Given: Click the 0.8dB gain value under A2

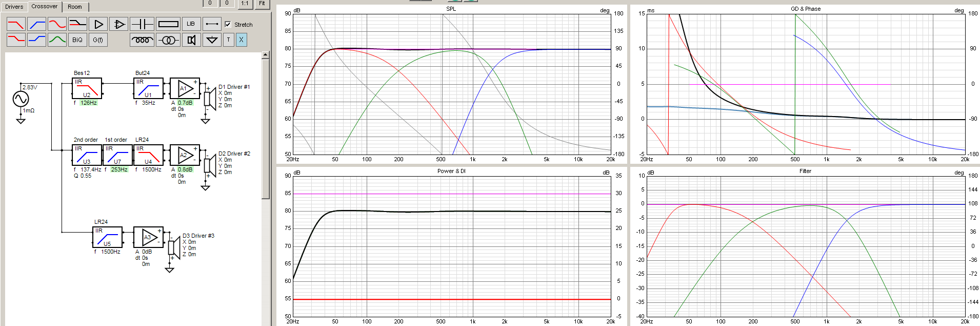Looking at the screenshot, I should coord(185,169).
